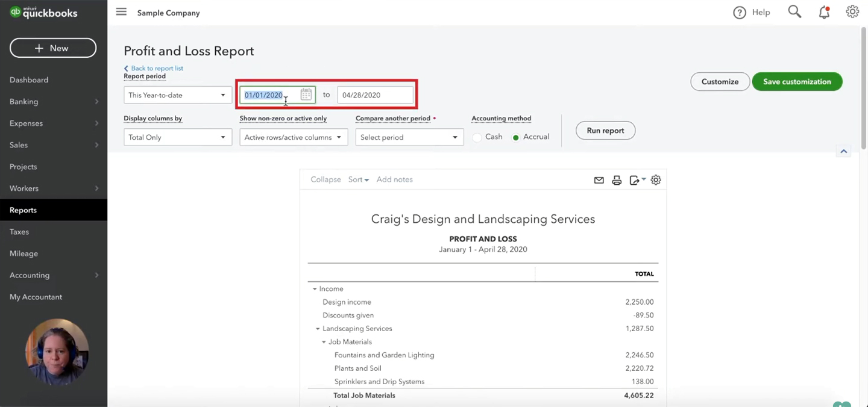Click the Run report button
The width and height of the screenshot is (868, 407).
[605, 131]
